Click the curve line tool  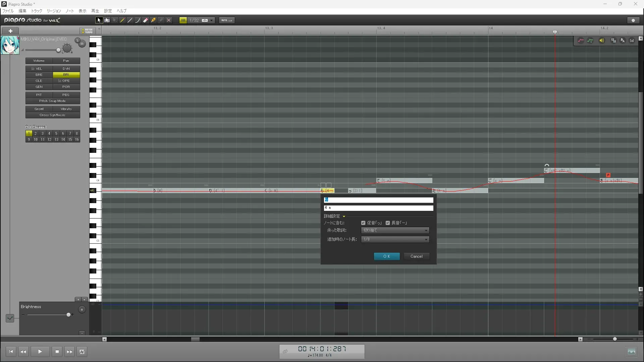coord(138,20)
